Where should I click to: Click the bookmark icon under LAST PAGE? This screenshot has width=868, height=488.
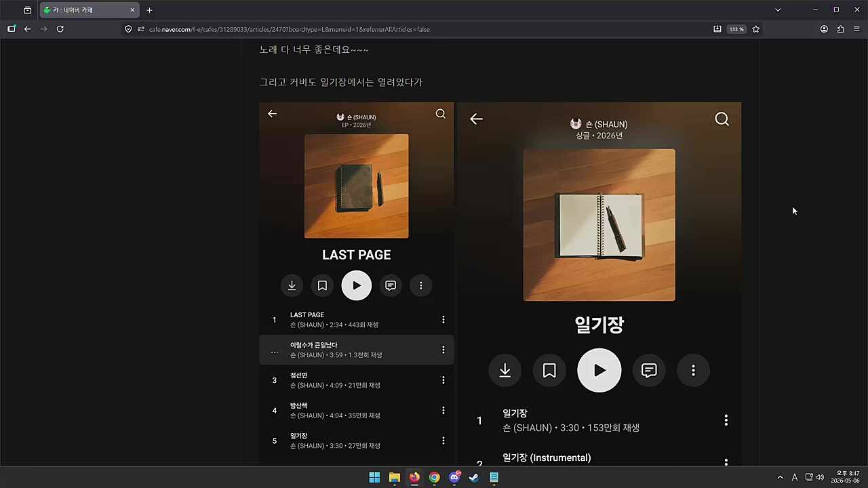322,285
